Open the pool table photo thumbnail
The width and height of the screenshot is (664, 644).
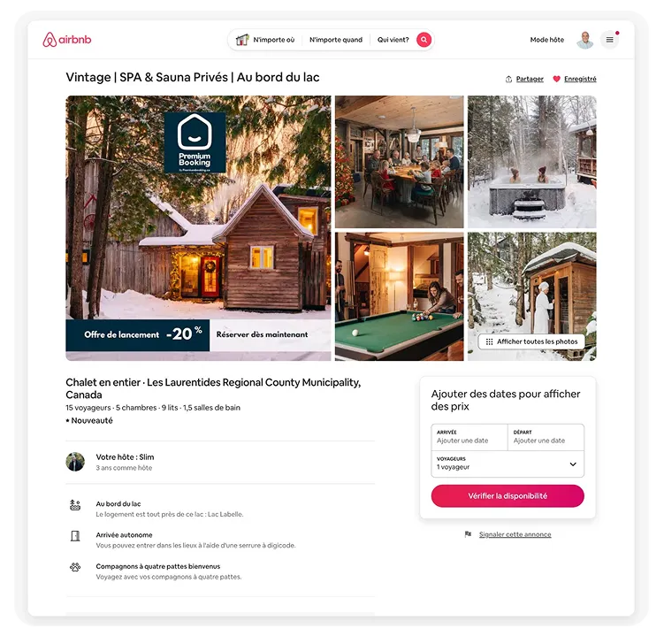(x=399, y=296)
